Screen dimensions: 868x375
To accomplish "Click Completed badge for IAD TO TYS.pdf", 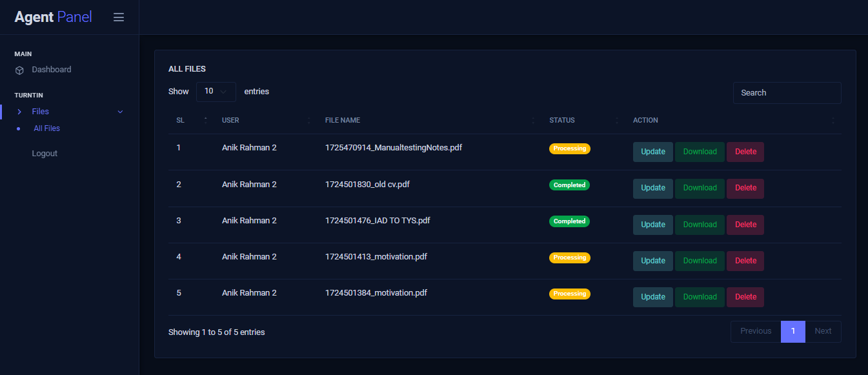I will pyautogui.click(x=570, y=221).
